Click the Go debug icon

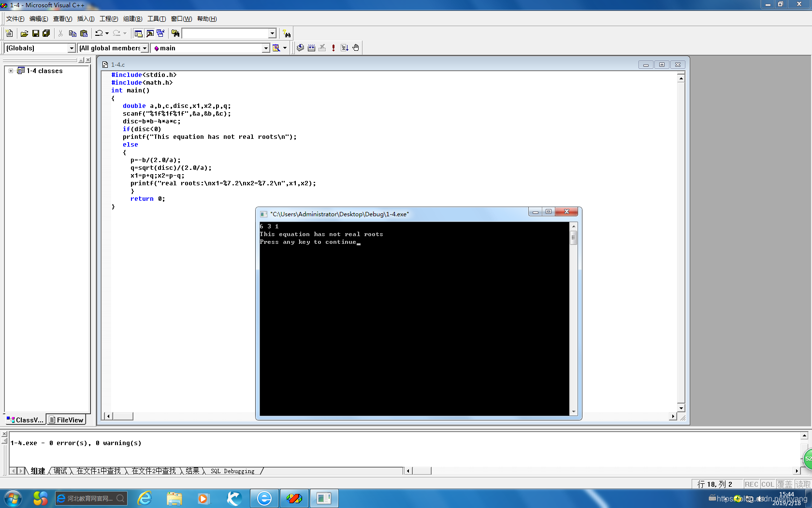pos(345,48)
